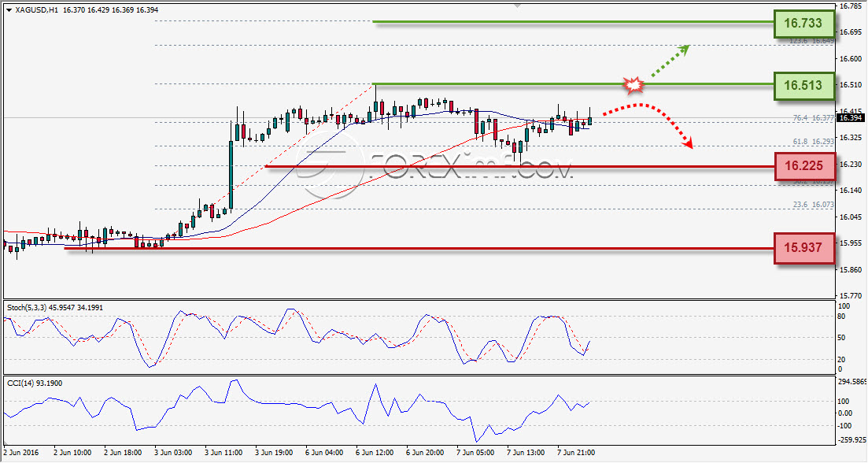868x463 pixels.
Task: Select the 16.733 green resistance label
Action: tap(803, 24)
